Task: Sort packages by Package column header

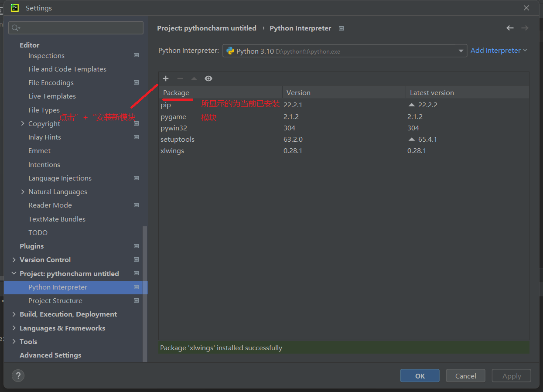Action: pyautogui.click(x=220, y=92)
